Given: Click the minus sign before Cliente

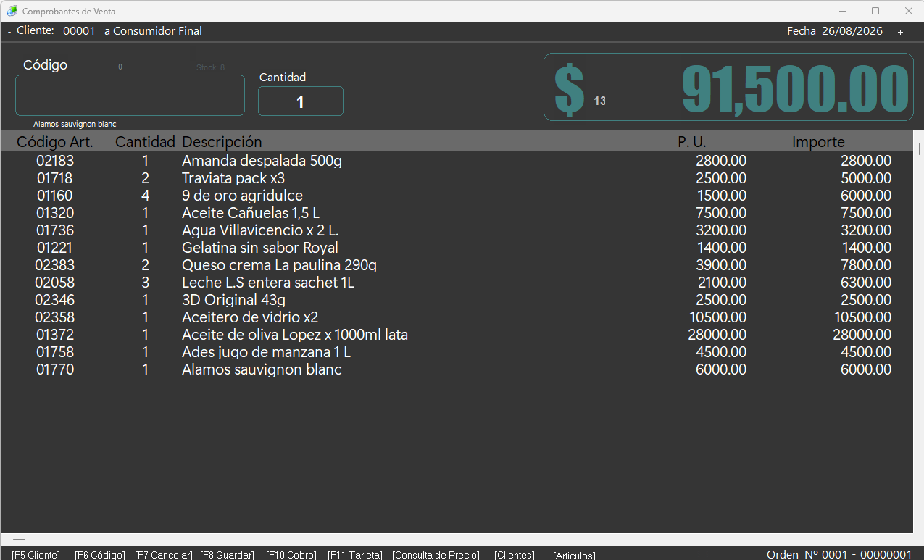Looking at the screenshot, I should (x=9, y=31).
